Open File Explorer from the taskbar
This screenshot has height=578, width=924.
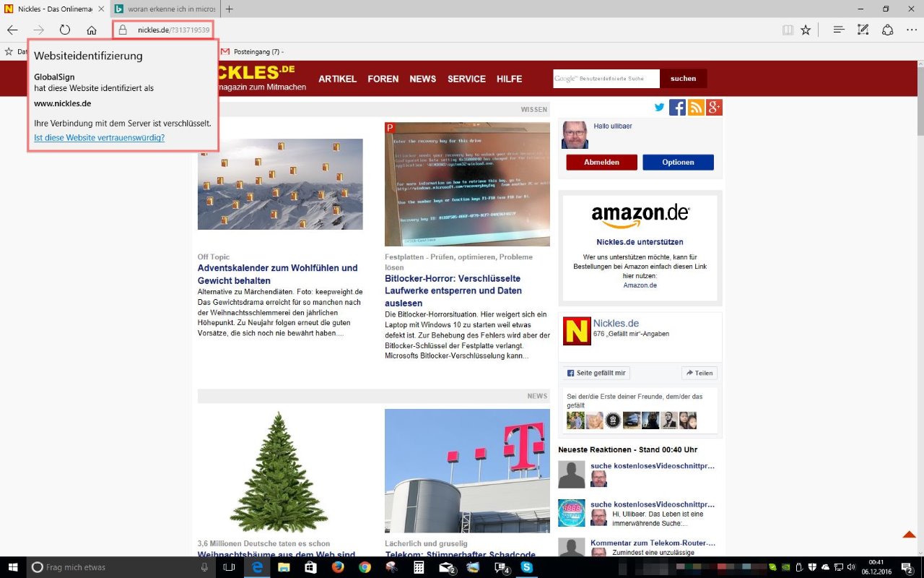284,567
